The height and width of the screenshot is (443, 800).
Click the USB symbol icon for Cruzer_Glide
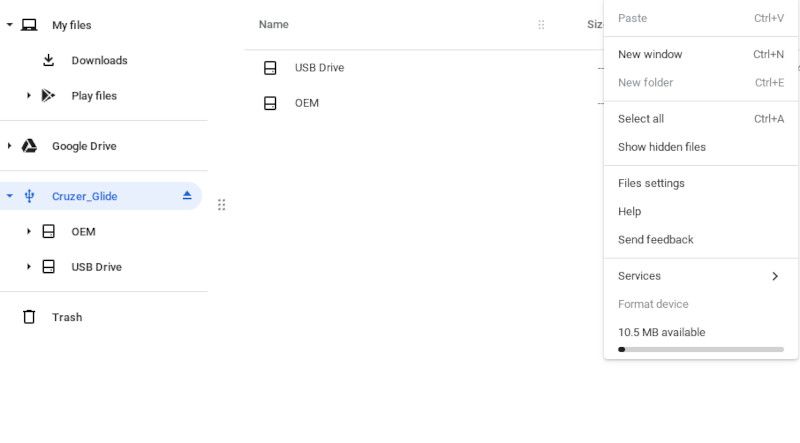pos(30,196)
